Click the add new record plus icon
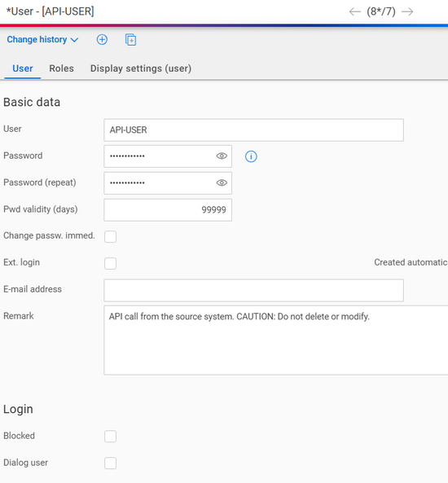 click(x=102, y=40)
